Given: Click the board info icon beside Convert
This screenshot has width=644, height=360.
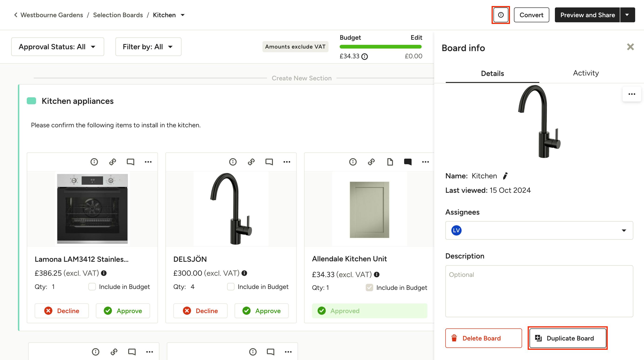Looking at the screenshot, I should [x=500, y=15].
